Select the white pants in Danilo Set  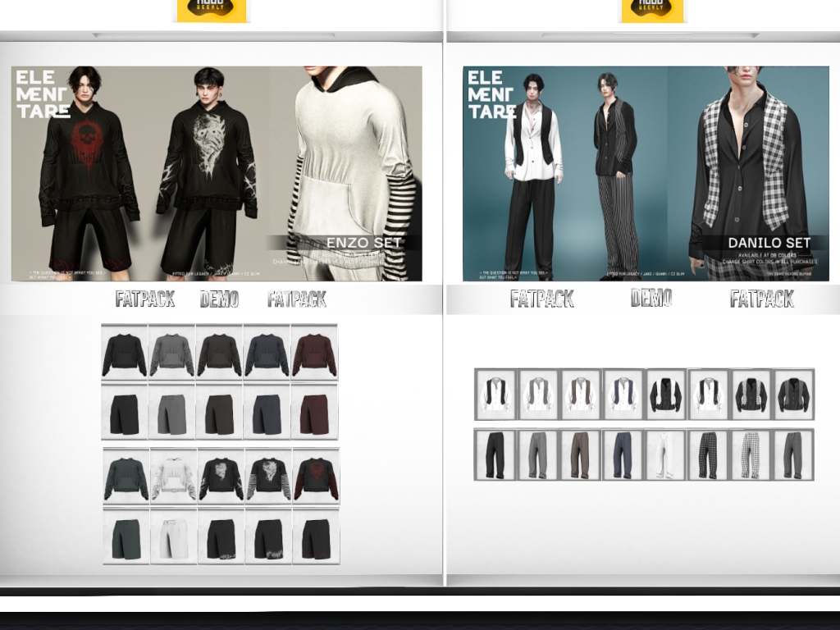665,454
